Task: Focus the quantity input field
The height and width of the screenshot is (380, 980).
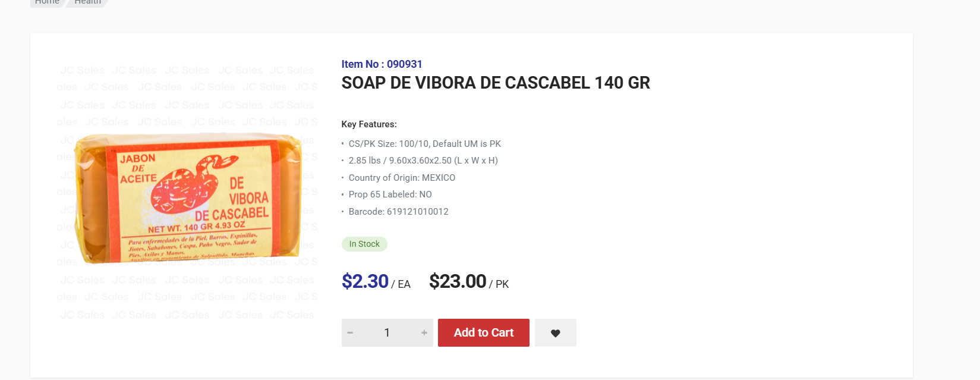Action: pyautogui.click(x=387, y=333)
